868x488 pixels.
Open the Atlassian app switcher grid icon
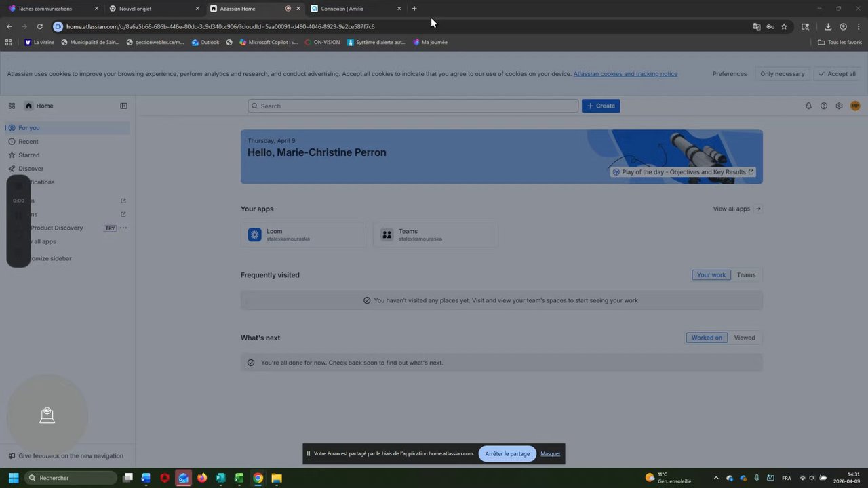tap(12, 106)
